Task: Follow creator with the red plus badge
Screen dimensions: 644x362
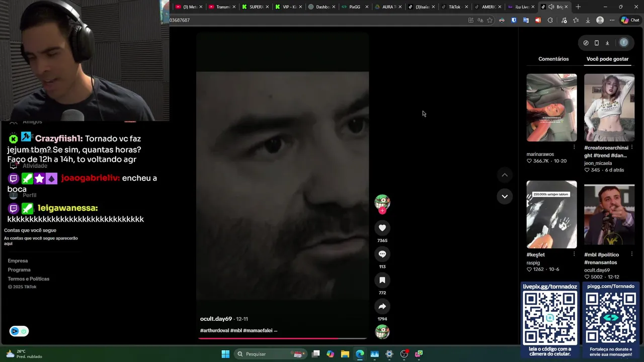Action: click(x=382, y=211)
